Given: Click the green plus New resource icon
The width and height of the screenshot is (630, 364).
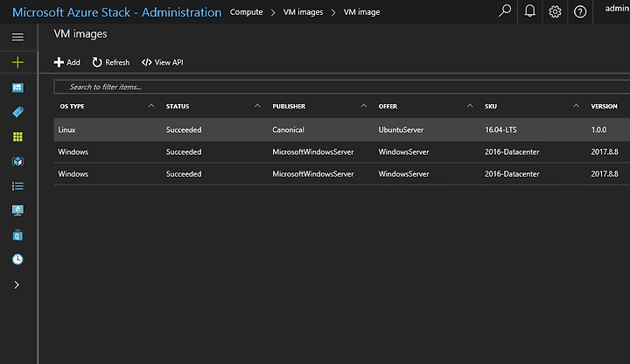Looking at the screenshot, I should [x=17, y=62].
